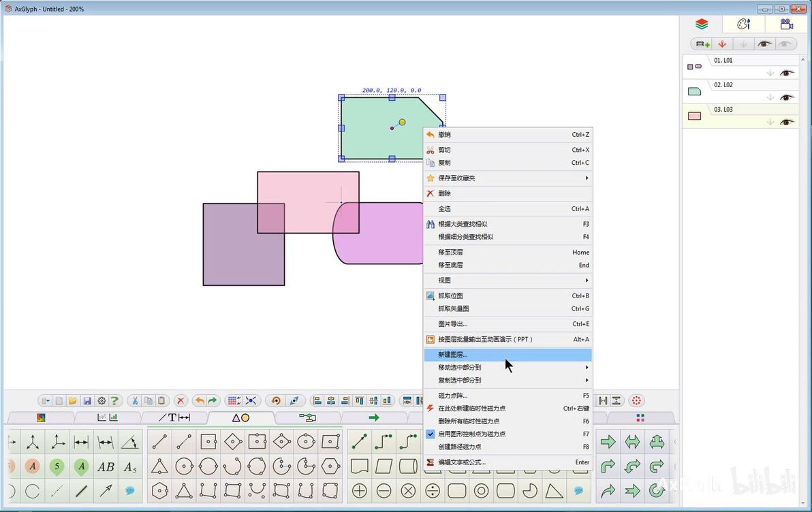Choose 抓取位图 in the context menu
812x512 pixels.
click(x=507, y=296)
